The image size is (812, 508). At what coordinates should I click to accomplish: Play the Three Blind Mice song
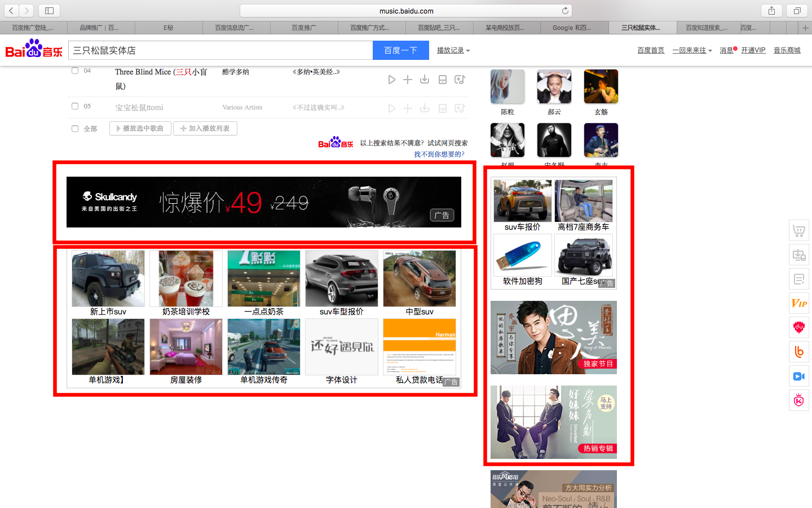point(391,80)
